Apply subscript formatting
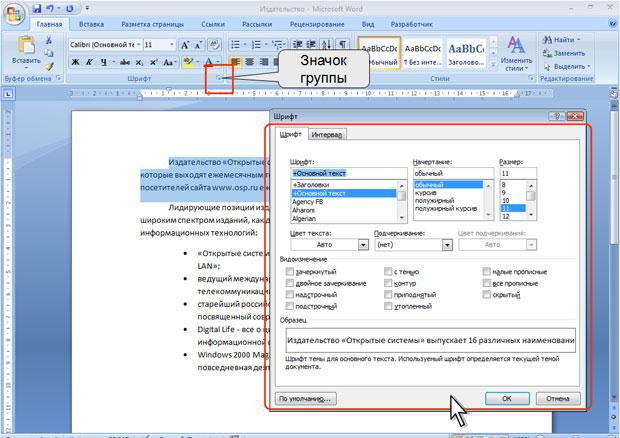Screen dimensions: 620x438 [139, 62]
